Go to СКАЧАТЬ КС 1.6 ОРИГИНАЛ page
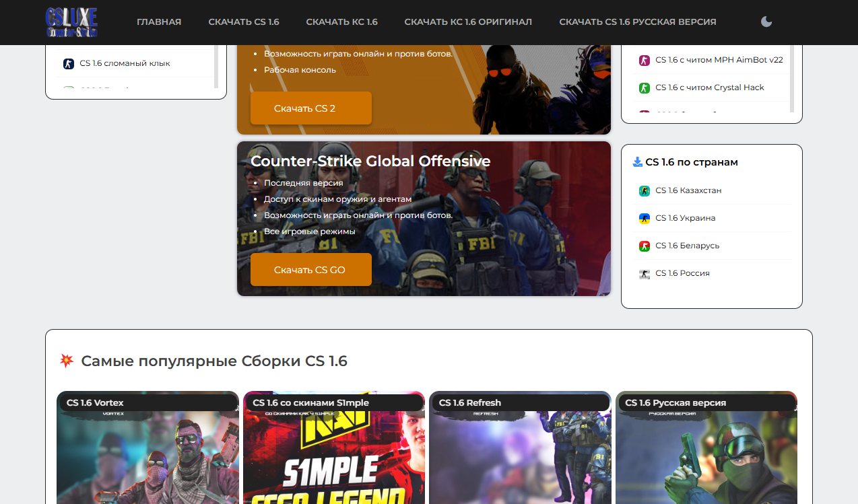Image resolution: width=858 pixels, height=504 pixels. click(x=468, y=22)
